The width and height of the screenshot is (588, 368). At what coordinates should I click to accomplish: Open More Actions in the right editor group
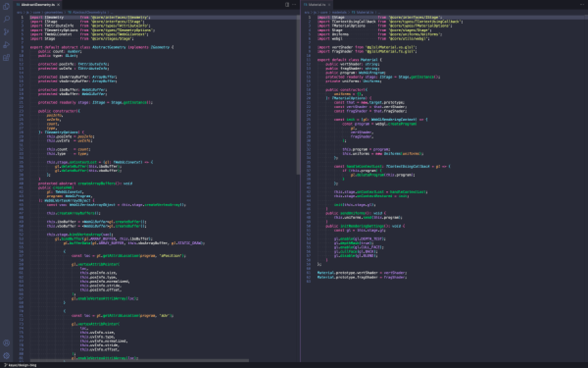[583, 4]
